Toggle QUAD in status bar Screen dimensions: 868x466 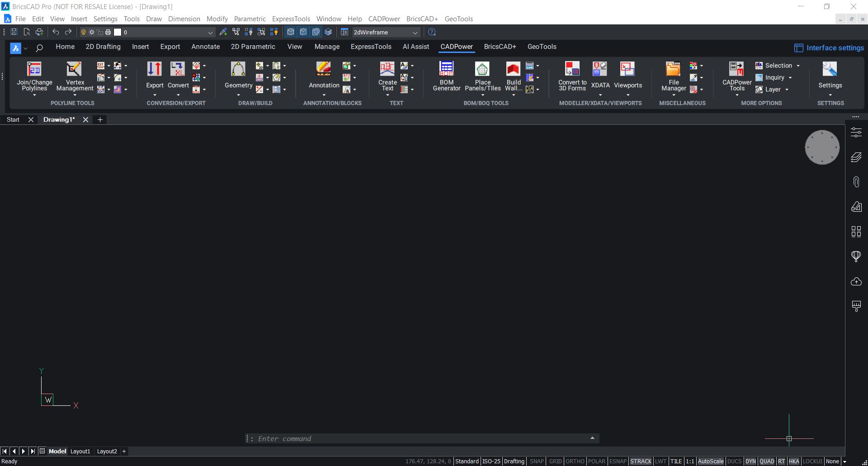(767, 461)
